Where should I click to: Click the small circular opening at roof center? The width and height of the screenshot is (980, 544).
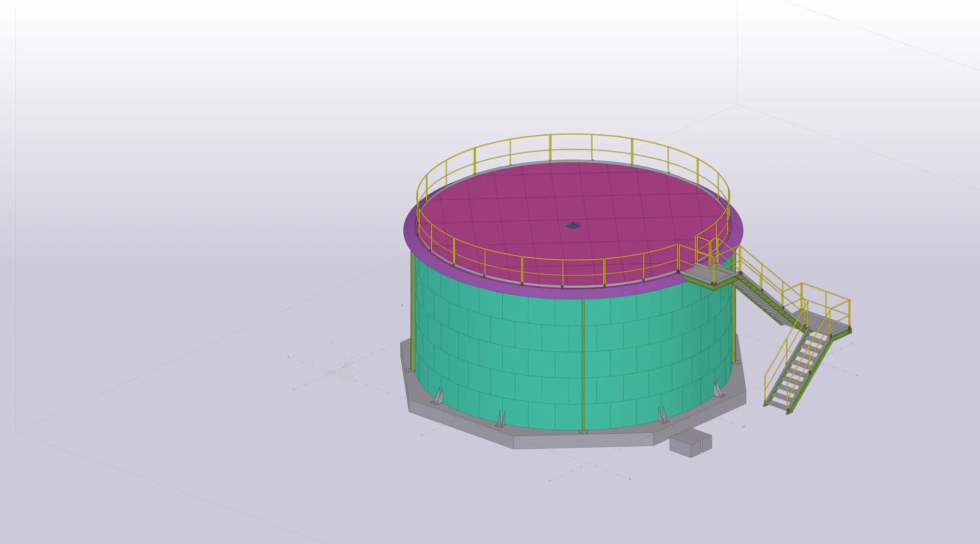(x=573, y=225)
